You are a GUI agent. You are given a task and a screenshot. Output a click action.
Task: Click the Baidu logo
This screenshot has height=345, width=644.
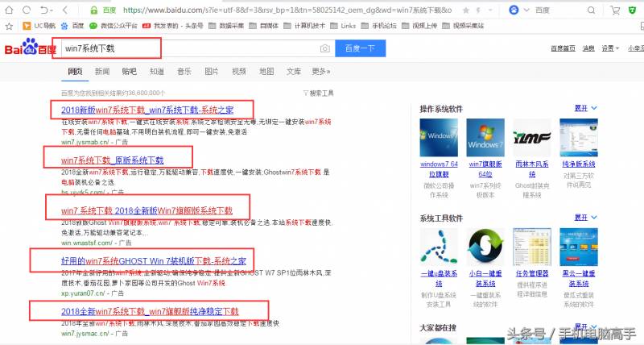tap(30, 47)
